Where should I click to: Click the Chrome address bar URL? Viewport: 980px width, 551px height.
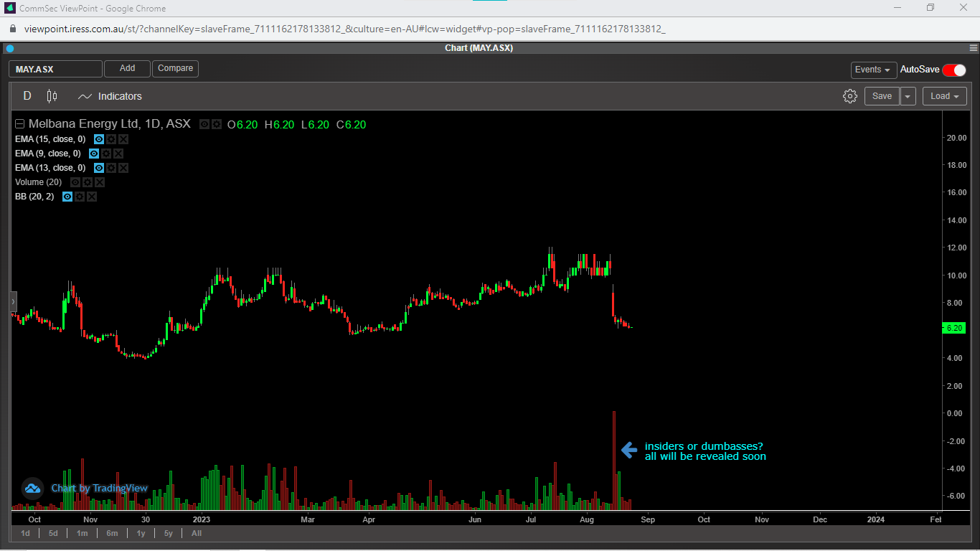[345, 29]
